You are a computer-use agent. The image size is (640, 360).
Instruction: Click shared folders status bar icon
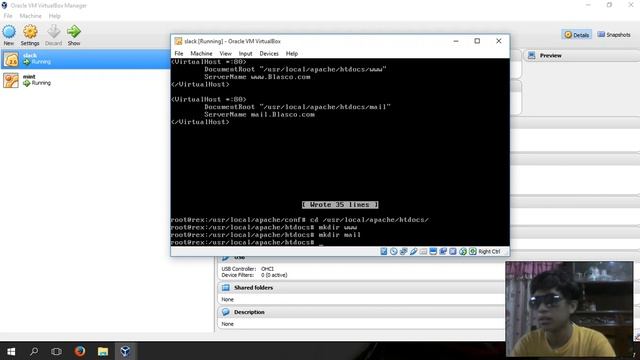coord(423,251)
